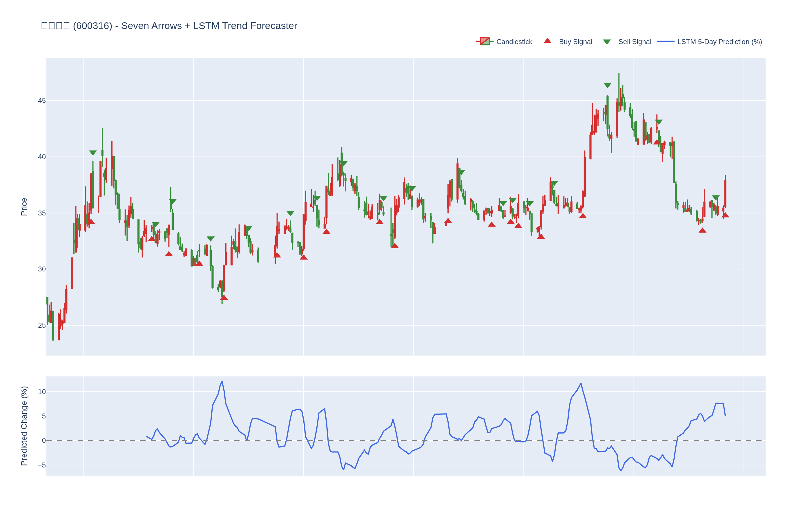Click Sell Signal legend green triangle
The image size is (812, 522).
[x=607, y=42]
